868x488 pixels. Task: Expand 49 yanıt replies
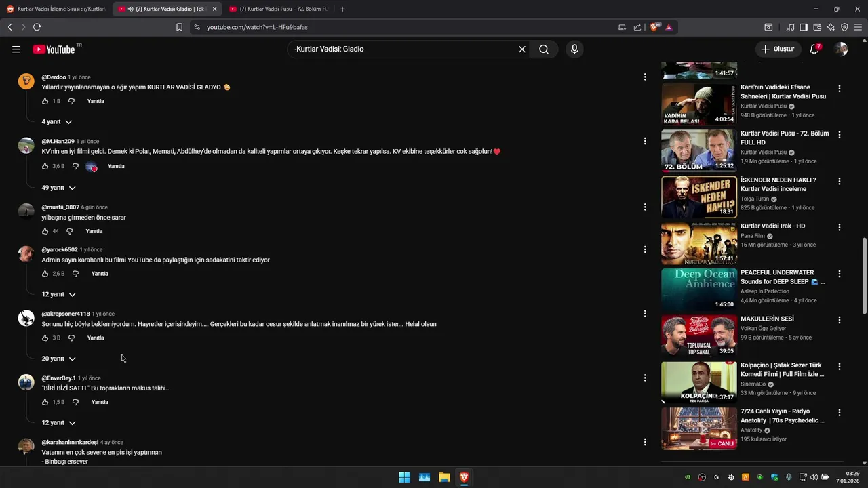pos(59,188)
